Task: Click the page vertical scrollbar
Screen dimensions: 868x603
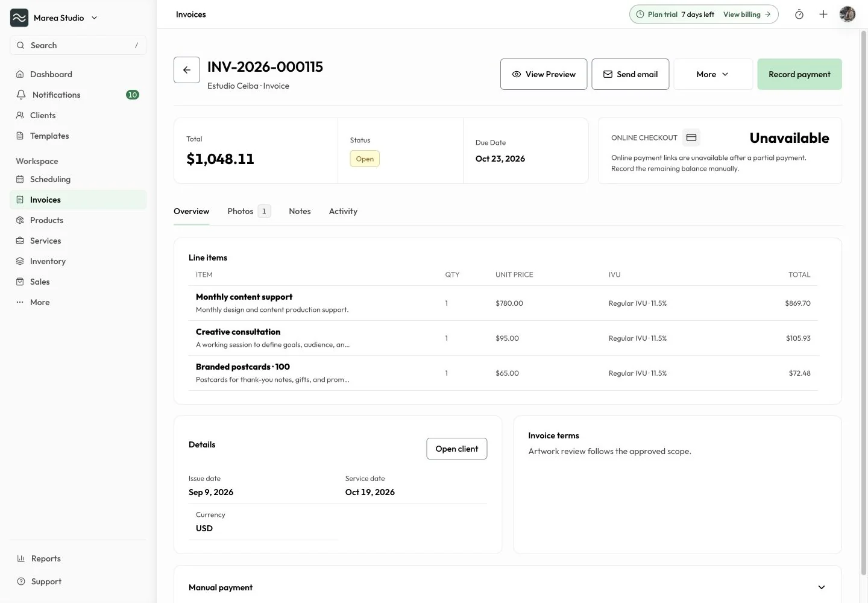Action: click(x=863, y=301)
